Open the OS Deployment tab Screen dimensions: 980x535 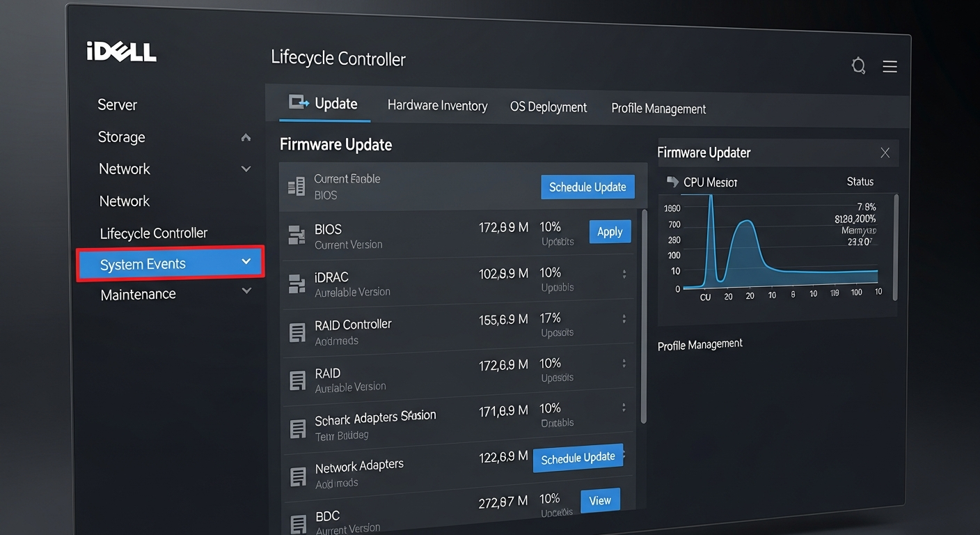(x=548, y=107)
